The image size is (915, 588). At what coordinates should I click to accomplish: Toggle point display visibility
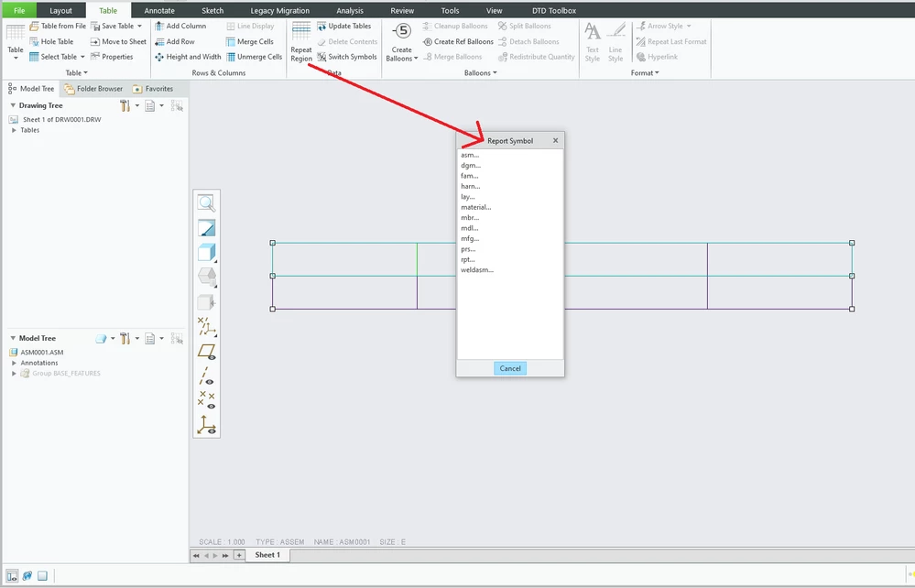click(x=207, y=399)
